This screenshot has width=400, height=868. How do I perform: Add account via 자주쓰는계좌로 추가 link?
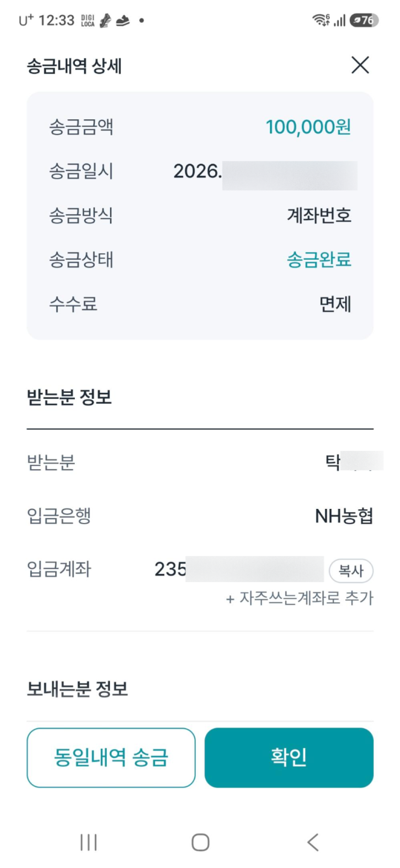pyautogui.click(x=299, y=599)
